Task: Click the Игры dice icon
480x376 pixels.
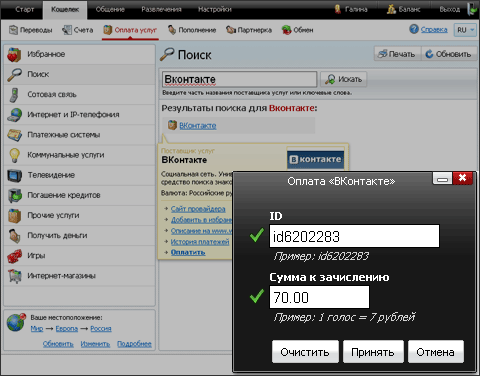Action: (14, 256)
